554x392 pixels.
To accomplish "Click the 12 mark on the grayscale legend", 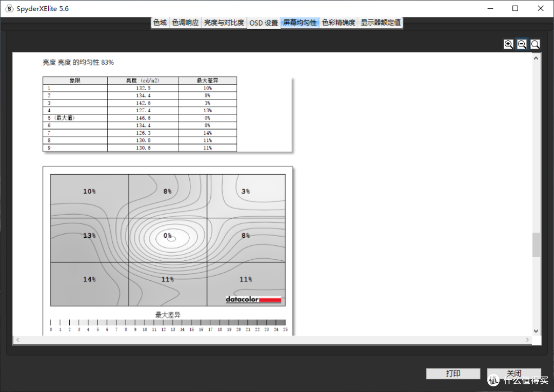I will point(163,329).
